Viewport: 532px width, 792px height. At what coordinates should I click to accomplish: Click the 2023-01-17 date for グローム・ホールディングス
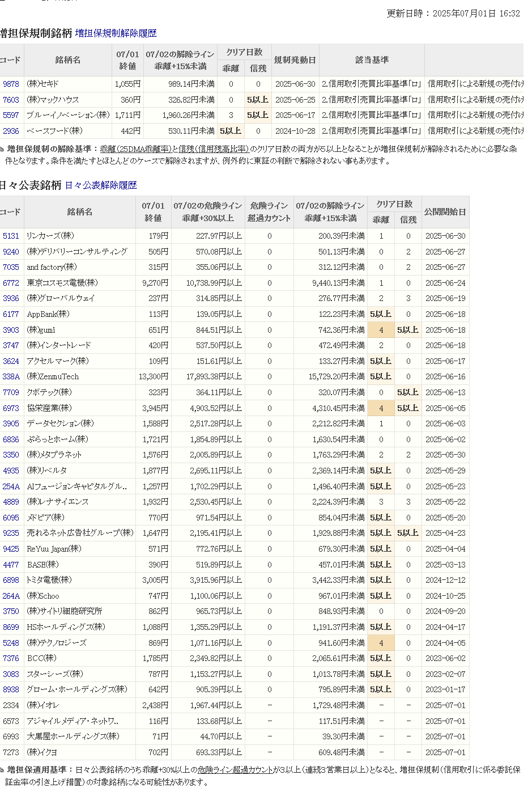coord(445,689)
